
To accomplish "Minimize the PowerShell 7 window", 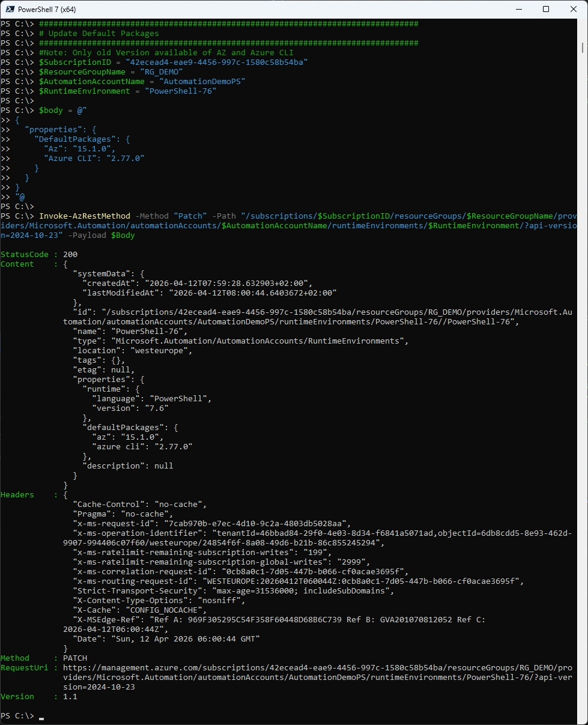I will [x=518, y=10].
